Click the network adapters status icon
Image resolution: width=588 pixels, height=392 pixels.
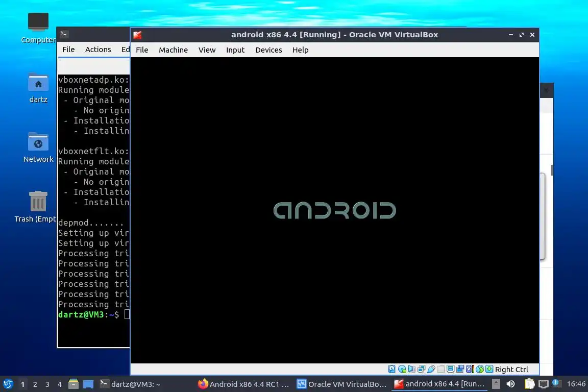(x=422, y=369)
